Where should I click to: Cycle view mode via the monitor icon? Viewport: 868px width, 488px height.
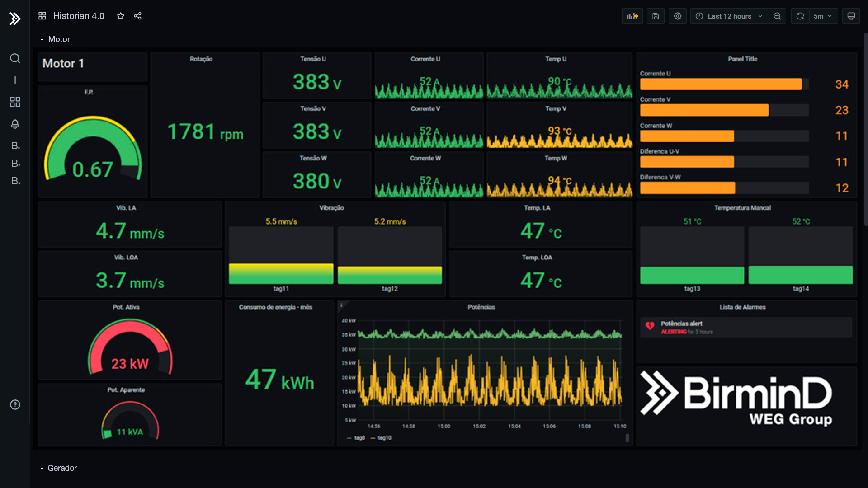point(851,16)
